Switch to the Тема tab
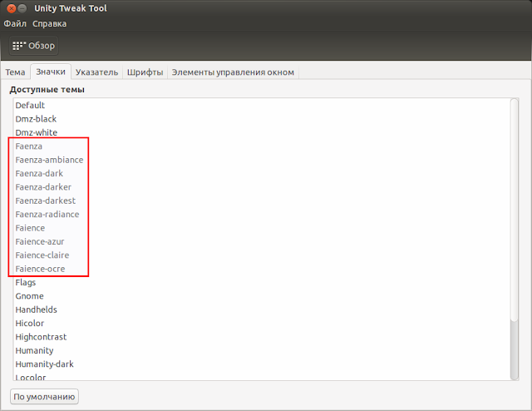The height and width of the screenshot is (411, 532). point(15,72)
